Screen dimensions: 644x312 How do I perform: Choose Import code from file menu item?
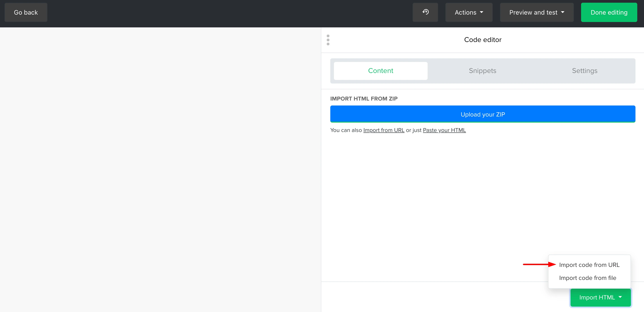tap(588, 278)
